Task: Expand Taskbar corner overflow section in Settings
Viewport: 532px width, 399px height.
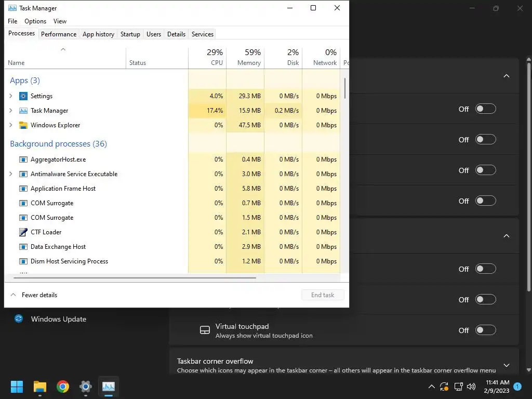Action: (507, 365)
